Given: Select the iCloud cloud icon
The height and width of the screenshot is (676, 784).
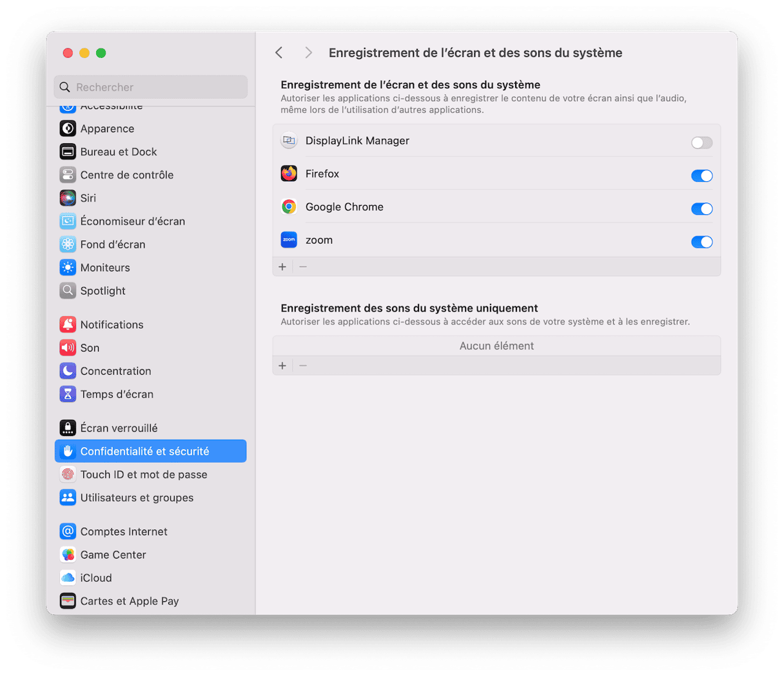Looking at the screenshot, I should [x=68, y=578].
